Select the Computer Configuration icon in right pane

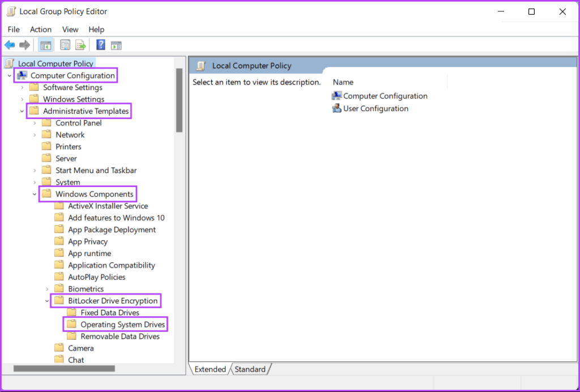tap(337, 96)
